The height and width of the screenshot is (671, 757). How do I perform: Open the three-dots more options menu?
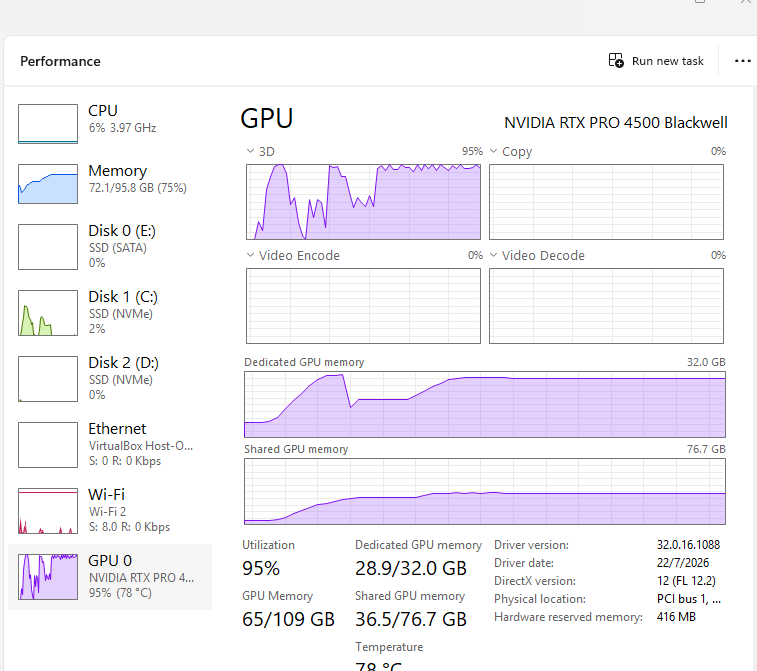click(x=742, y=61)
